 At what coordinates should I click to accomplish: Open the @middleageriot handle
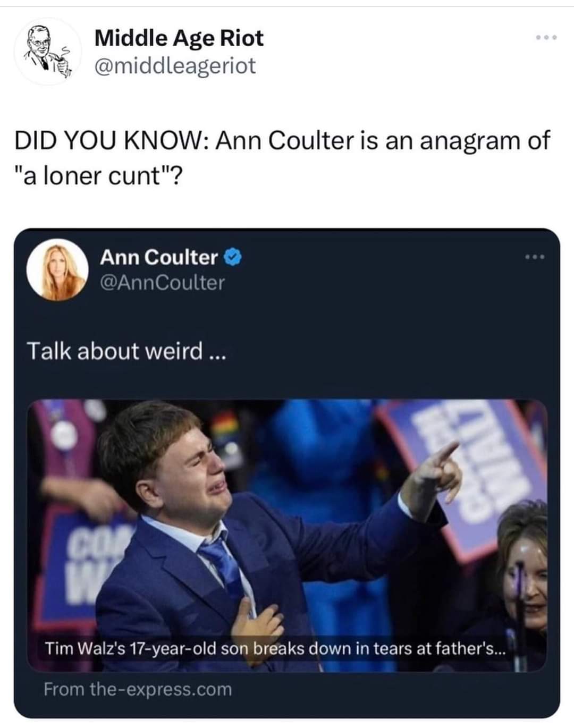(x=175, y=65)
